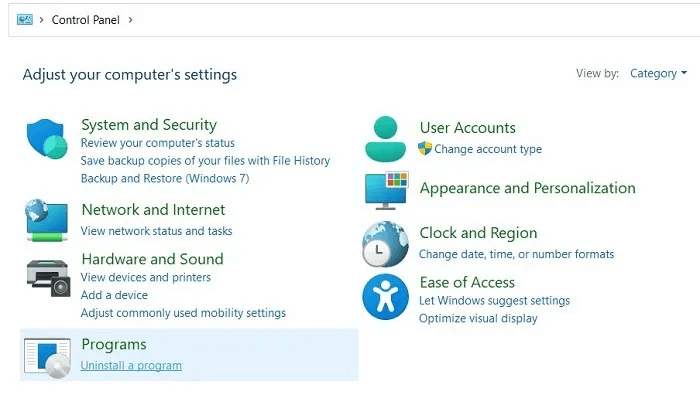Click the User Accounts person icon
The height and width of the screenshot is (405, 700).
point(385,139)
